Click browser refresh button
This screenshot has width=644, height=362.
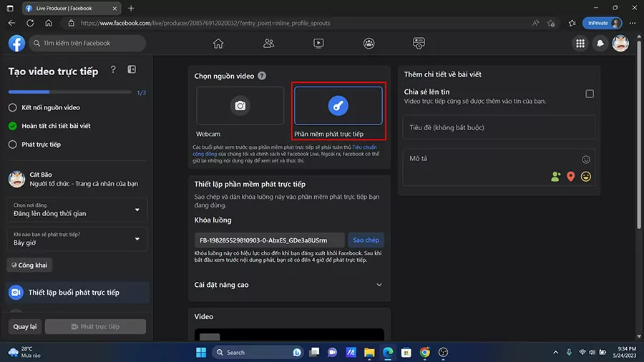tap(30, 23)
